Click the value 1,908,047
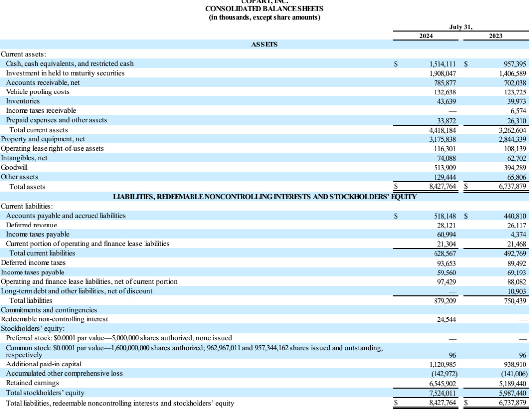532x409 pixels. [442, 73]
